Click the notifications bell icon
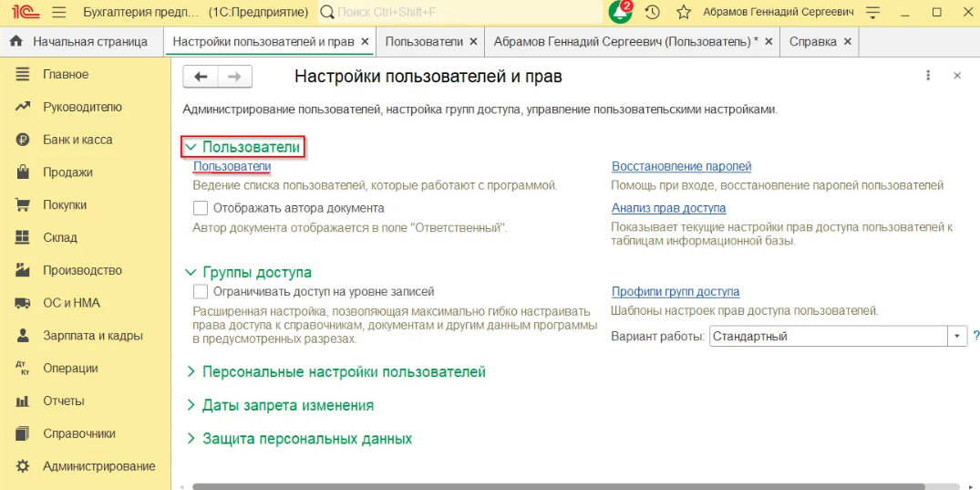Image resolution: width=980 pixels, height=490 pixels. point(620,13)
